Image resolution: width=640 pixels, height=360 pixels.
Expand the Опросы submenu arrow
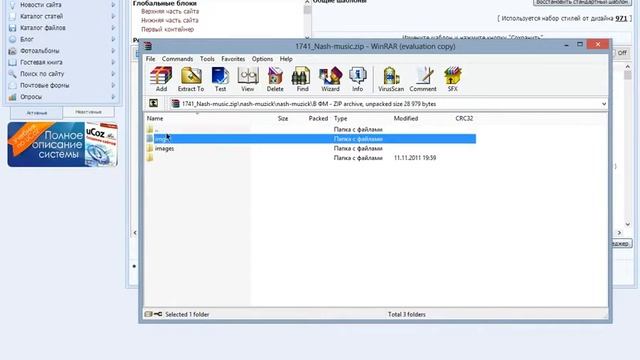pyautogui.click(x=113, y=97)
